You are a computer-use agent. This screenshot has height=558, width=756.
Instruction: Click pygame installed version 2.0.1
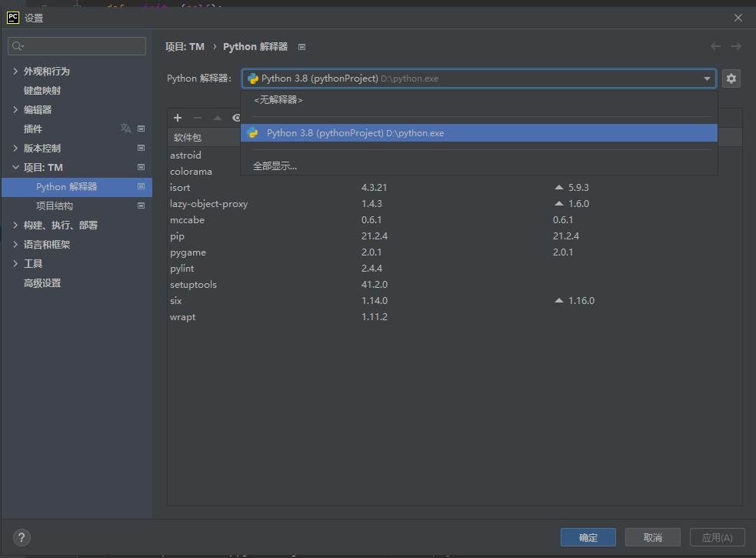pos(371,252)
